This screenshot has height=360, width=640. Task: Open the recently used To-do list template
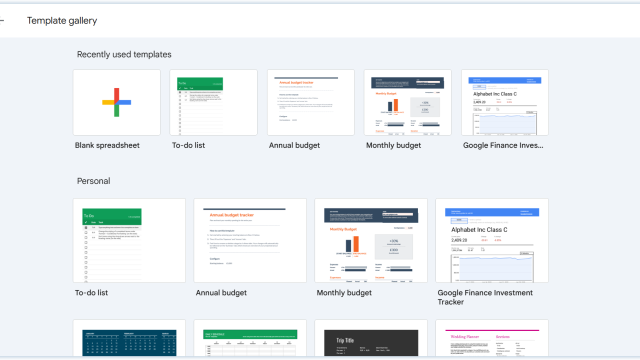point(213,102)
